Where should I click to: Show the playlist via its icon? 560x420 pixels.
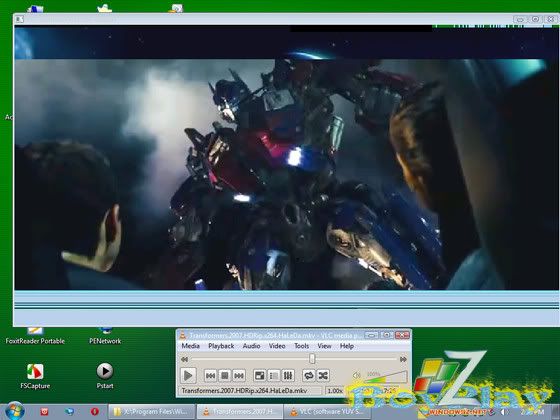(274, 375)
